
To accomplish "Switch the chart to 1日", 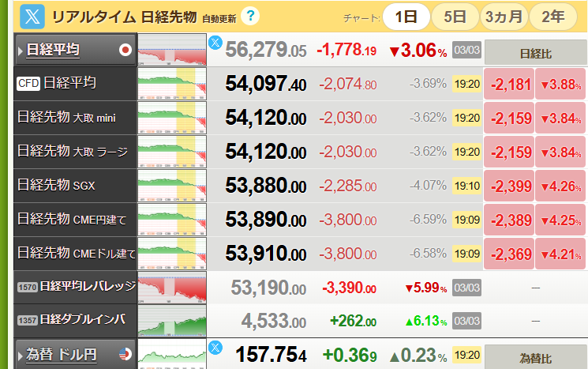I will coord(406,17).
